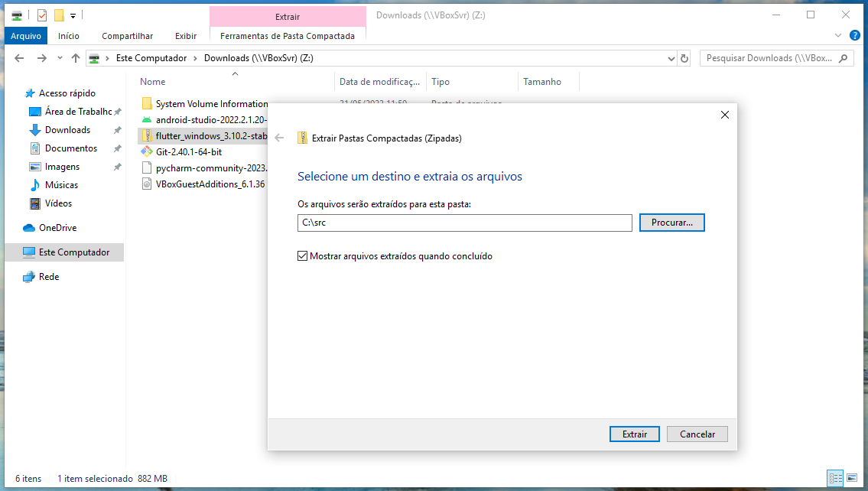Viewport: 868px width, 491px height.
Task: Select the System Volume Information folder
Action: pyautogui.click(x=212, y=103)
